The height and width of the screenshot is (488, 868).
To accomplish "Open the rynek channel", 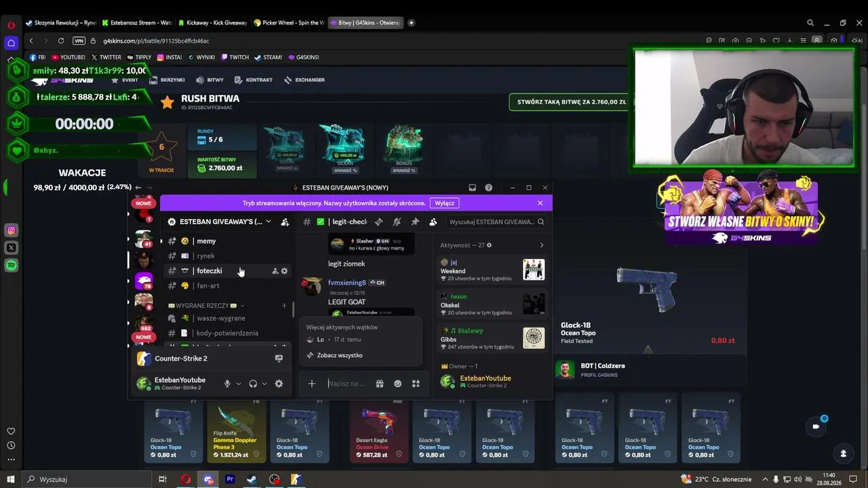I will coord(228,256).
